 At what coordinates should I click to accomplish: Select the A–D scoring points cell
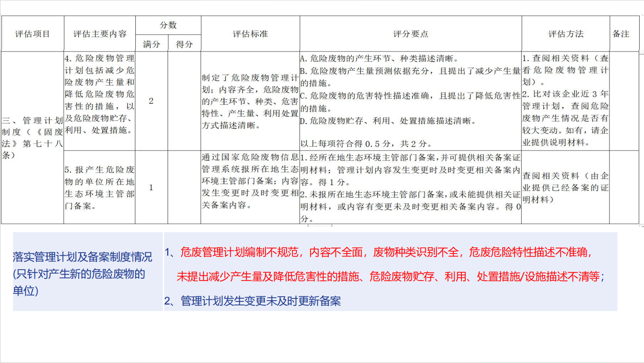(410, 101)
